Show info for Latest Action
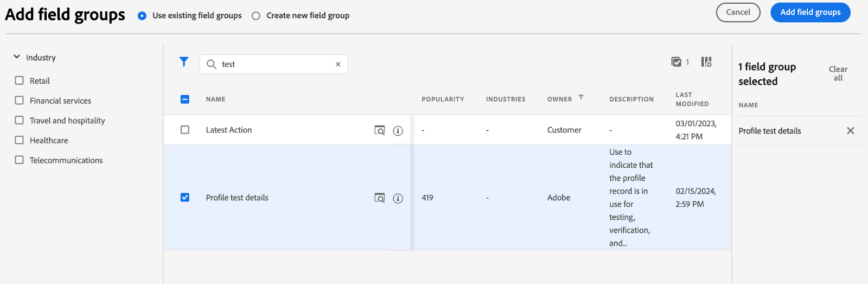This screenshot has width=868, height=284. [398, 130]
